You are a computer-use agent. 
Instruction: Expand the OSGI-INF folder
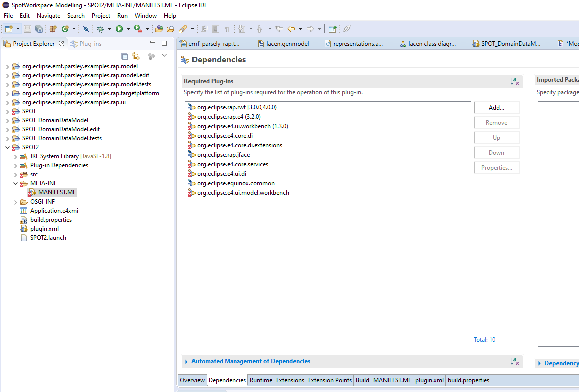tap(15, 202)
